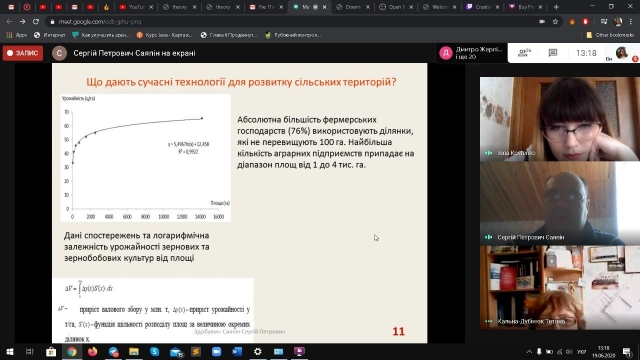Reload the Google Meet page
Screen dimensions: 640x360
click(36, 21)
